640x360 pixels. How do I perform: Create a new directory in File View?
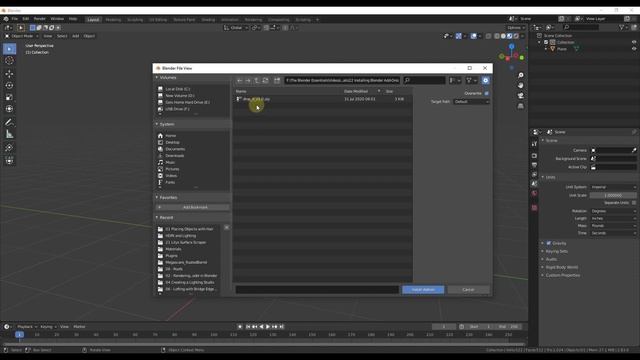(x=277, y=80)
